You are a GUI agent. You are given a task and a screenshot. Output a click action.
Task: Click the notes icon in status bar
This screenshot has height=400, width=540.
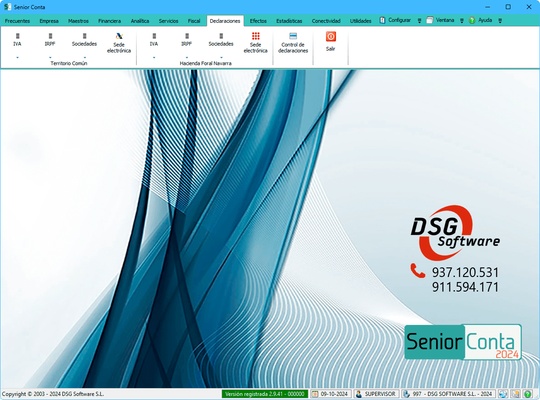(516, 394)
